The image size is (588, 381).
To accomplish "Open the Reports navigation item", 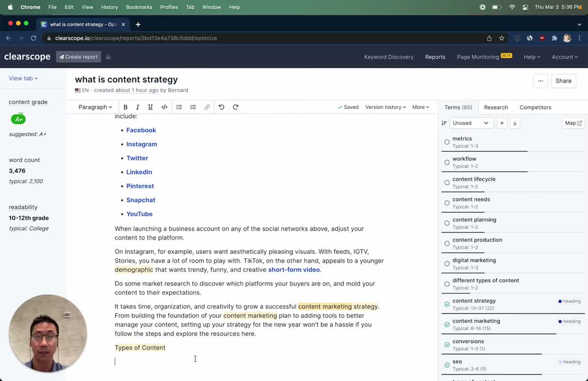I will pyautogui.click(x=435, y=57).
